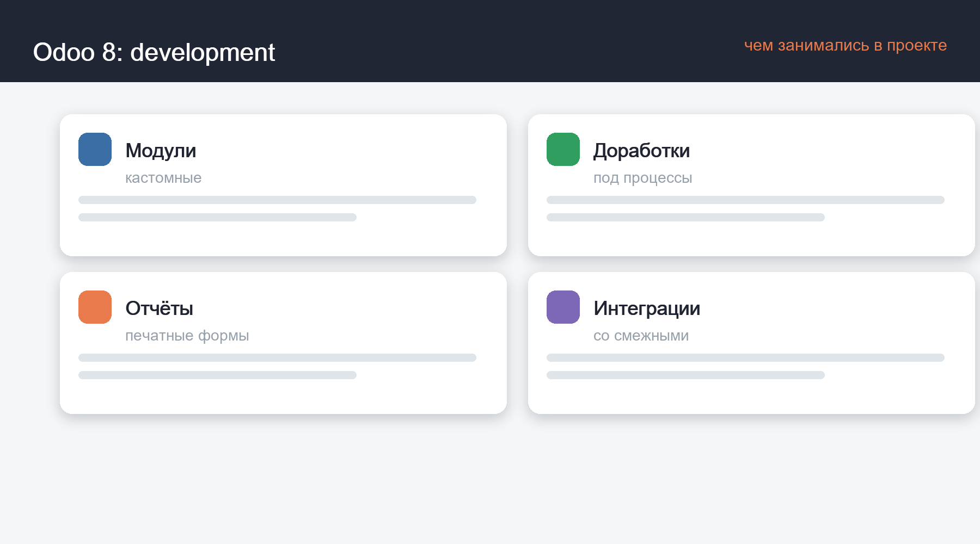Click the purple icon beside Интеграции

[563, 307]
